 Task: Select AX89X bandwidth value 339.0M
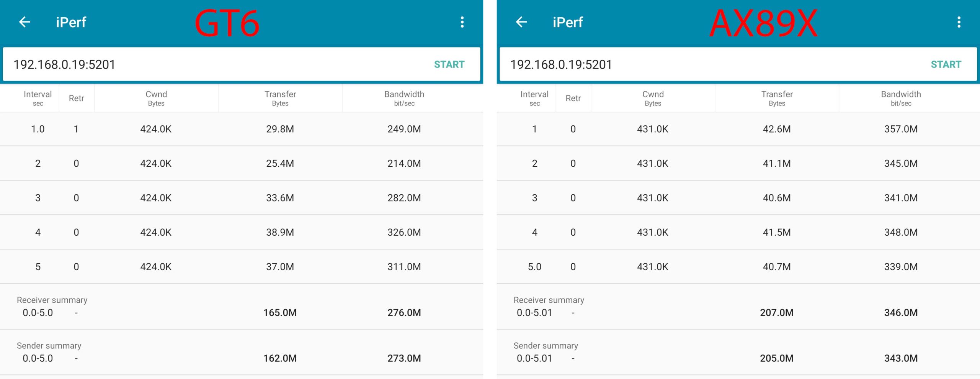pos(901,267)
